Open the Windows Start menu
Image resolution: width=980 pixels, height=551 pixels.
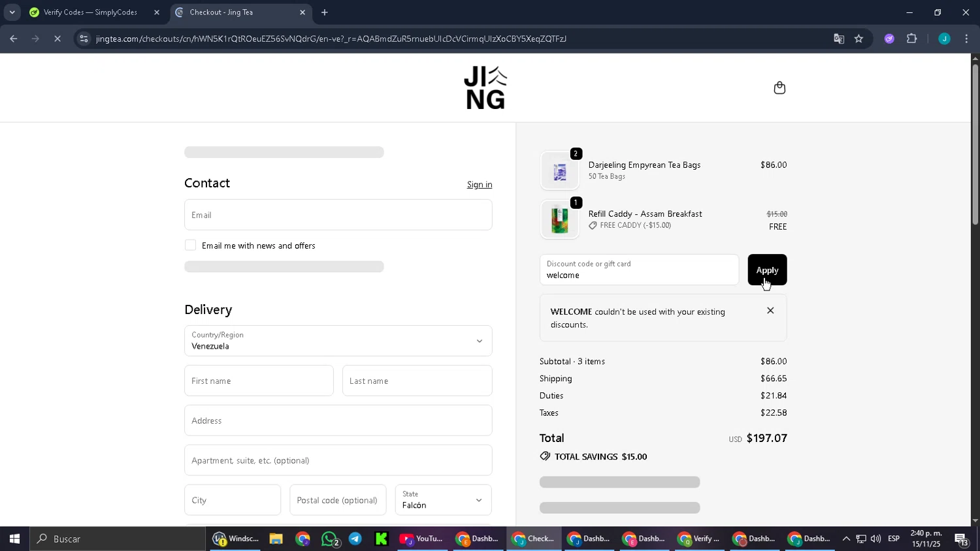tap(14, 539)
